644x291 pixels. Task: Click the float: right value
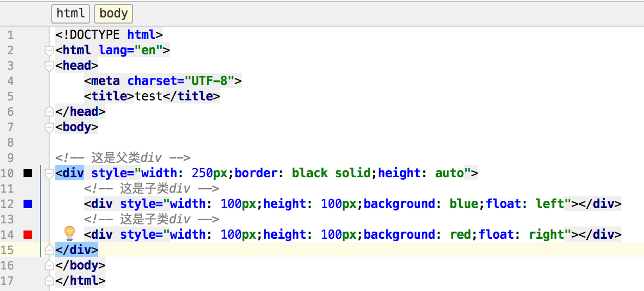click(x=525, y=235)
